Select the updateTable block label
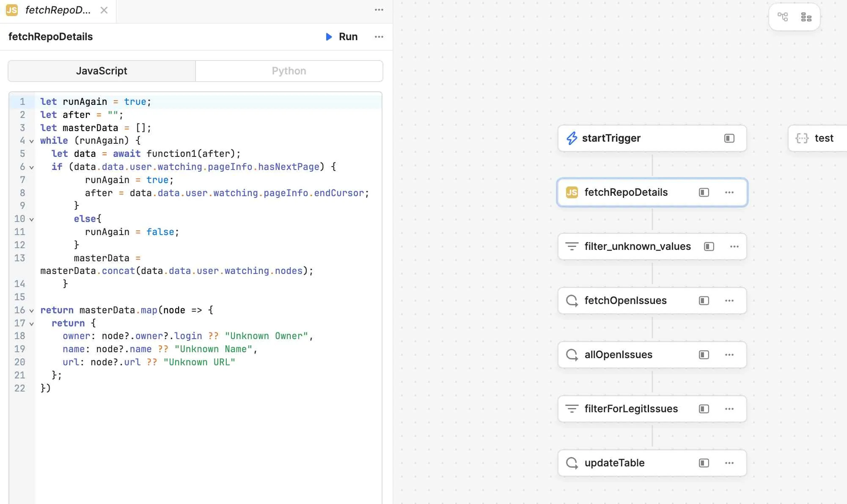847x504 pixels. [x=614, y=463]
